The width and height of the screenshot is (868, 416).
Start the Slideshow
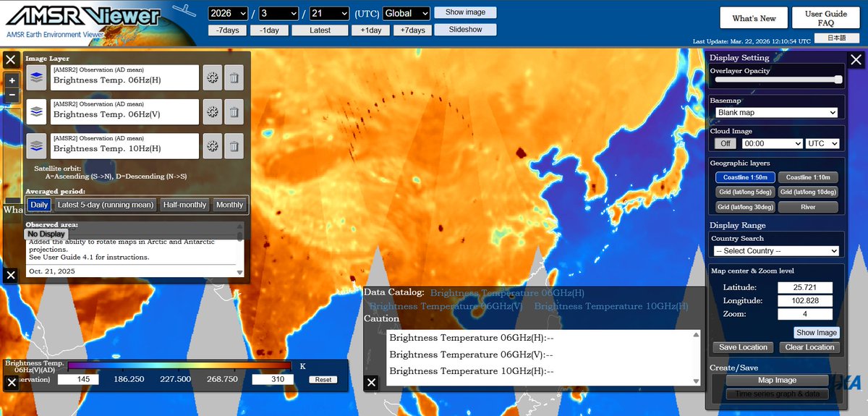[x=465, y=30]
